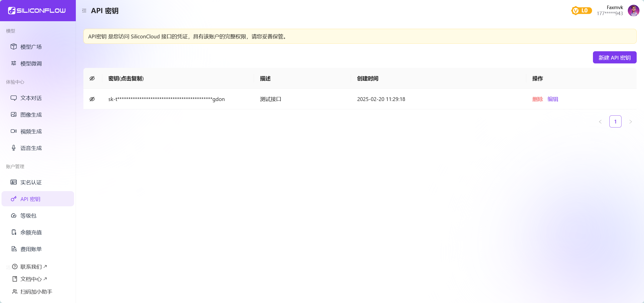Copy the sk-t...gdon key text
Viewport: 644px width, 303px height.
[x=166, y=99]
